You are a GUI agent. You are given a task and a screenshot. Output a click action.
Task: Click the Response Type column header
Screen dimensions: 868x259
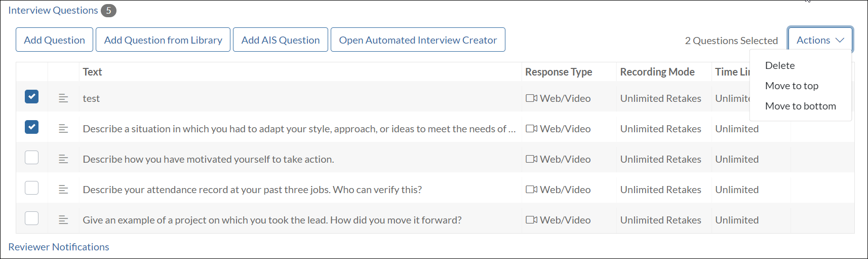pyautogui.click(x=559, y=72)
